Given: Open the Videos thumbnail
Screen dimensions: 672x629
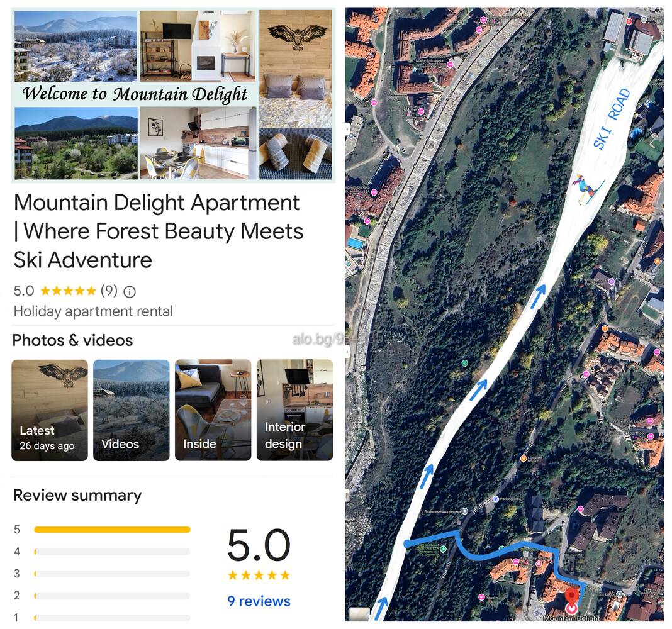Looking at the screenshot, I should [131, 410].
